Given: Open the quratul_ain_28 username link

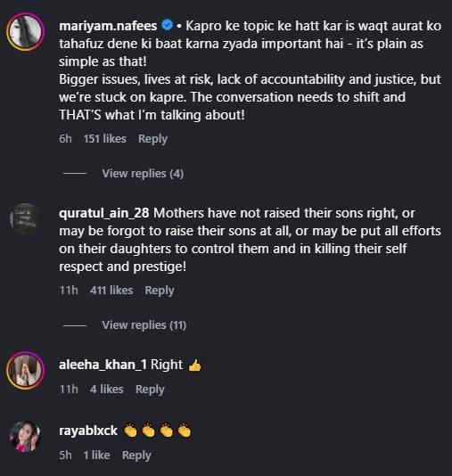Looking at the screenshot, I should tap(103, 213).
